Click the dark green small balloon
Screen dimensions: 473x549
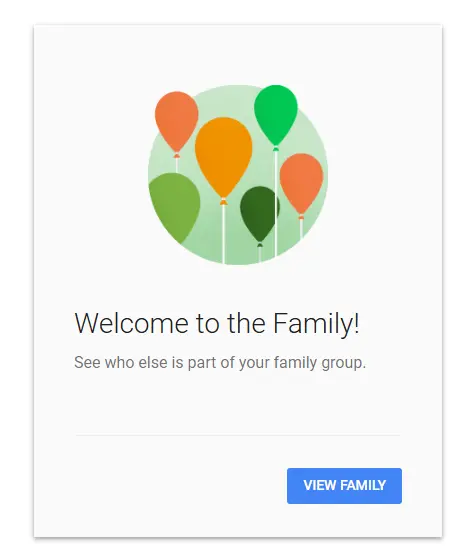pos(259,213)
